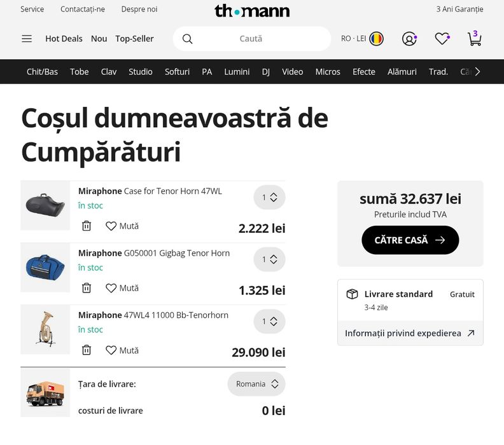Open Informații privind expedierea link

click(409, 333)
